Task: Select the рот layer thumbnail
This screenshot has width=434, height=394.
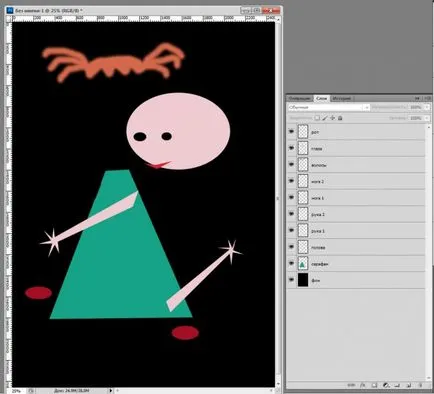Action: pos(303,132)
